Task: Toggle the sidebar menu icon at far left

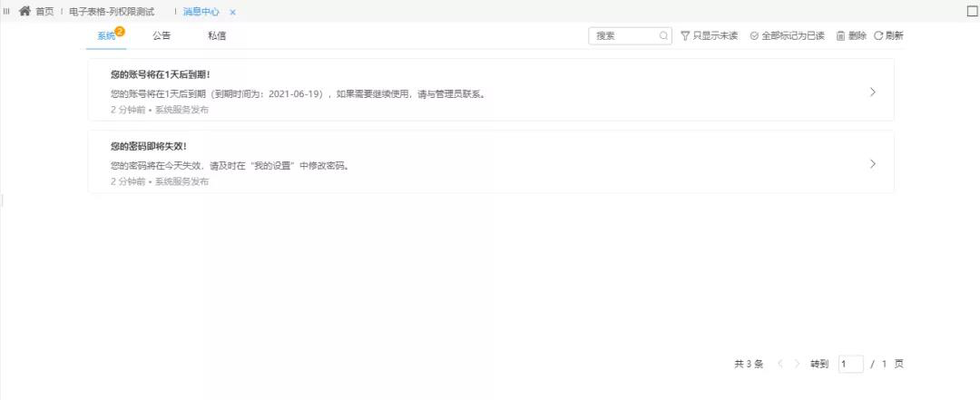Action: tap(6, 11)
